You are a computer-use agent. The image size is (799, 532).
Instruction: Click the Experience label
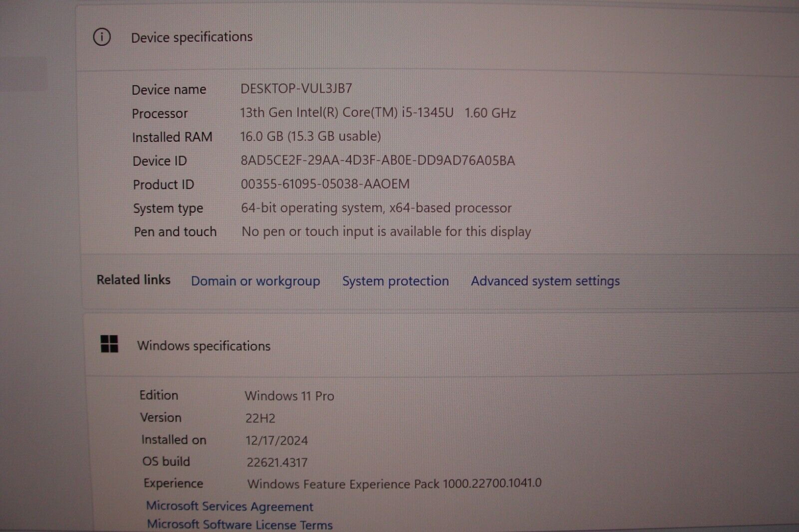click(173, 484)
